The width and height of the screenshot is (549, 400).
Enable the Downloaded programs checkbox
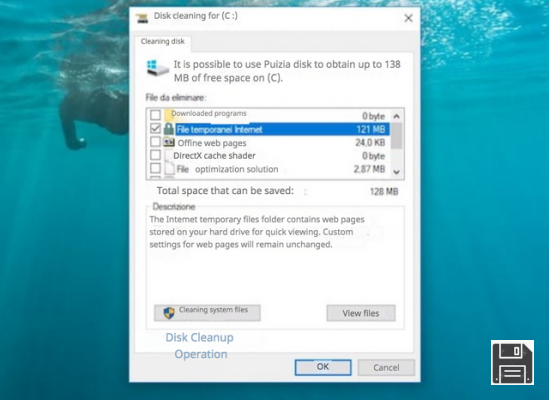pos(155,115)
